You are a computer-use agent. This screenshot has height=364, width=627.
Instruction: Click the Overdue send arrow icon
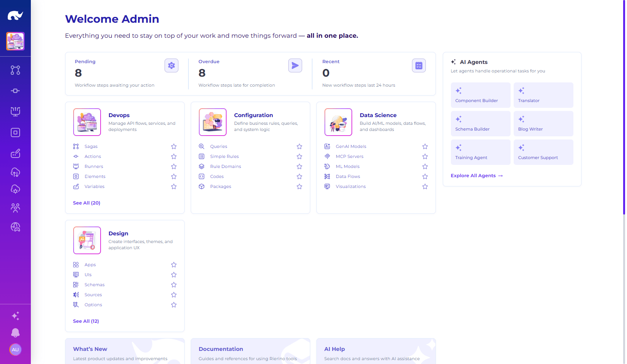[295, 65]
